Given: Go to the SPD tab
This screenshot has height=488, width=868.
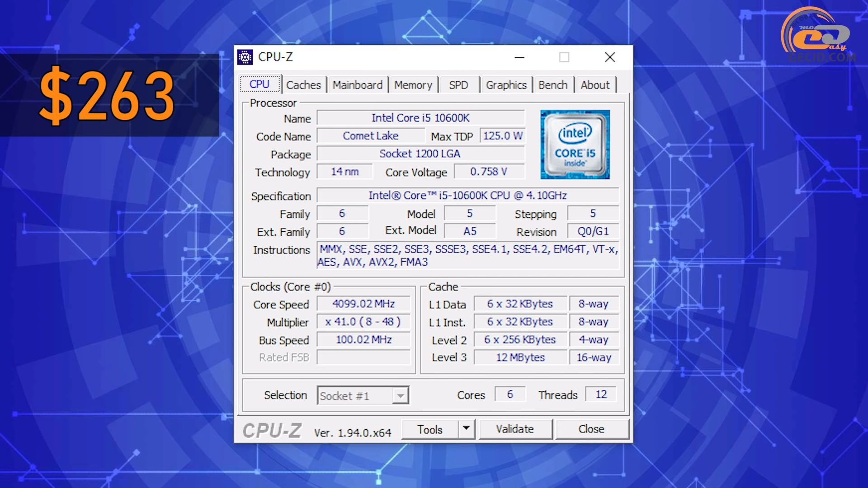Looking at the screenshot, I should [x=458, y=85].
